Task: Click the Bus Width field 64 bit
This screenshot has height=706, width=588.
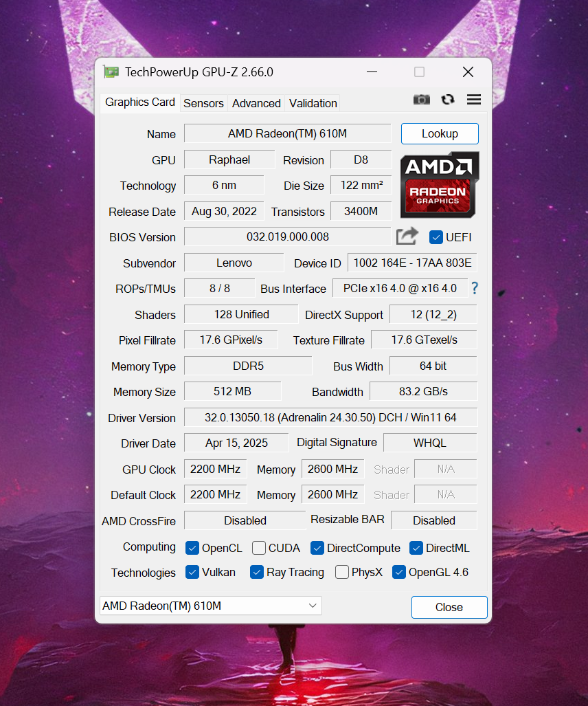Action: (x=433, y=366)
